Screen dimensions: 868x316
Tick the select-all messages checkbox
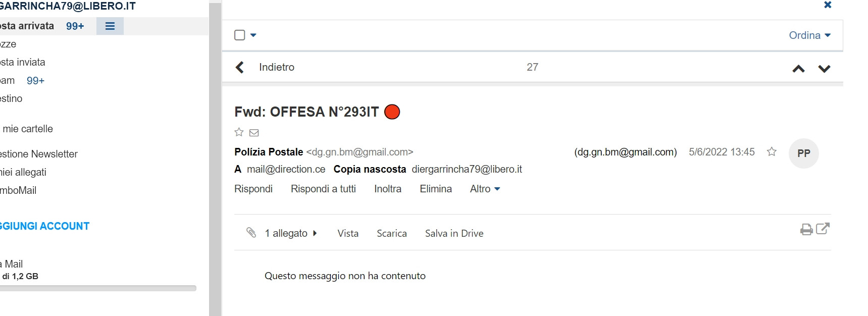pyautogui.click(x=240, y=35)
